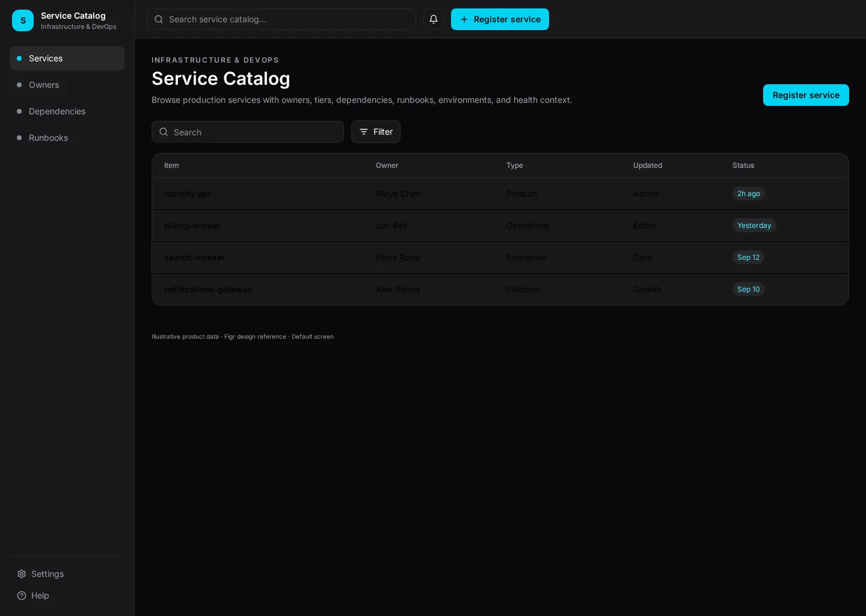Click the Item column header
The image size is (866, 616).
coord(171,165)
